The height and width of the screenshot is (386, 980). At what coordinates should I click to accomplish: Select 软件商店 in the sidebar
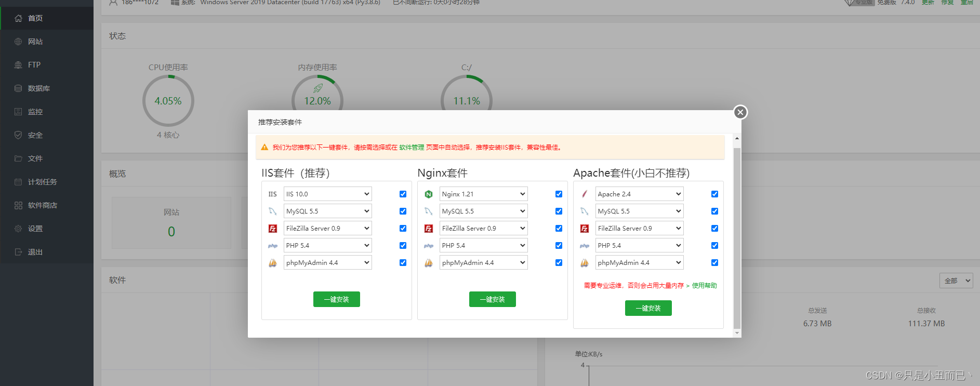point(47,205)
